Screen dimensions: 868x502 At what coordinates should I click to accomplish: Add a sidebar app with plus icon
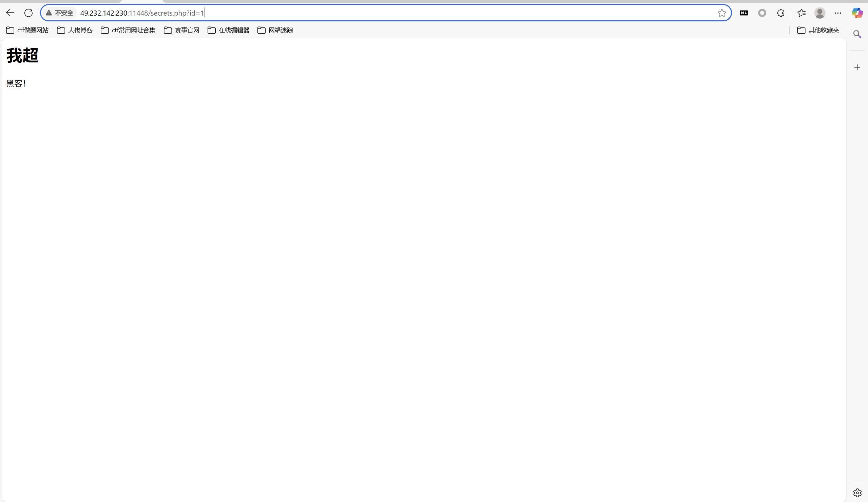(857, 67)
